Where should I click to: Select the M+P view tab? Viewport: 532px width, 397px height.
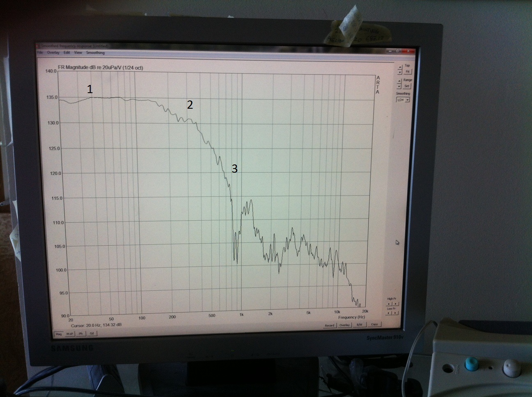click(70, 334)
